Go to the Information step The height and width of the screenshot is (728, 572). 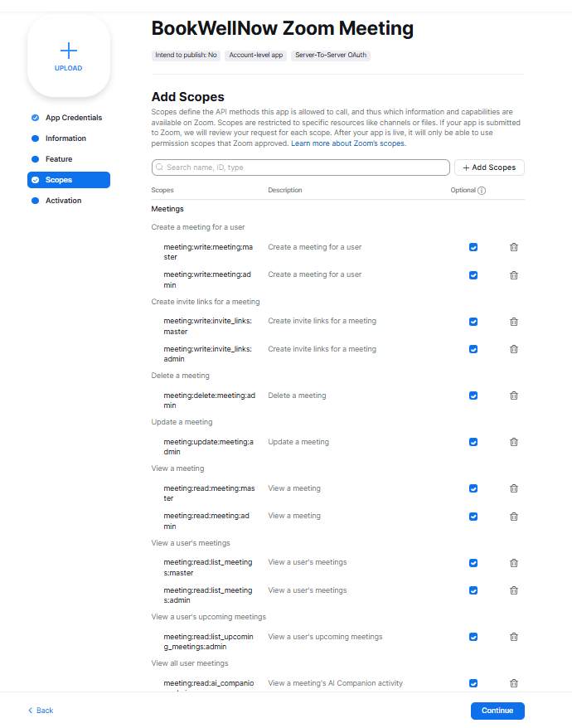[x=69, y=138]
